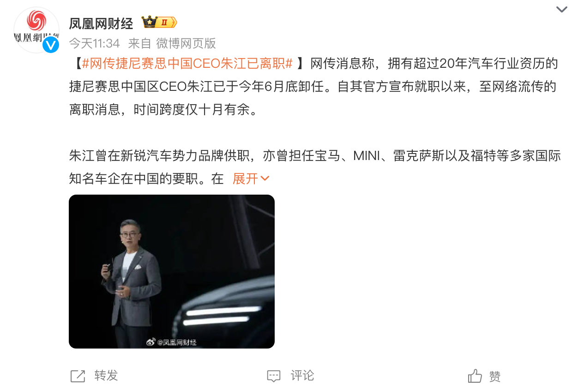Open the 凤凰网财经 profile avatar
Viewport: 584px width, 392px height.
pos(36,30)
